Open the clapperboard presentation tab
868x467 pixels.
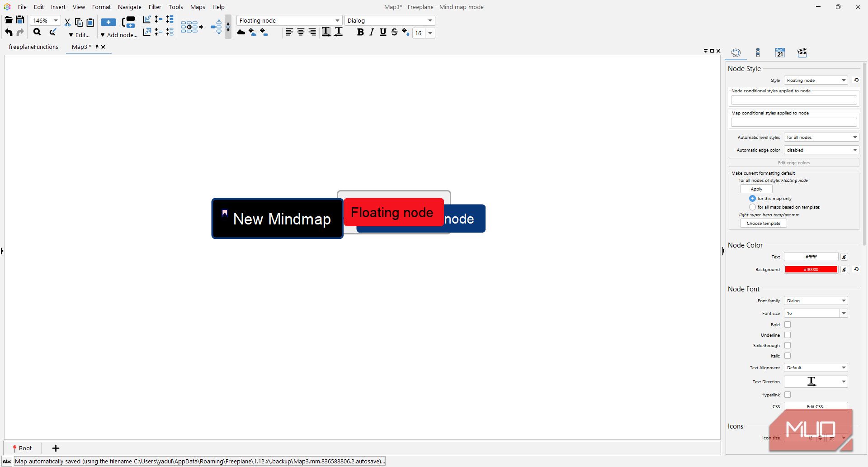(802, 52)
